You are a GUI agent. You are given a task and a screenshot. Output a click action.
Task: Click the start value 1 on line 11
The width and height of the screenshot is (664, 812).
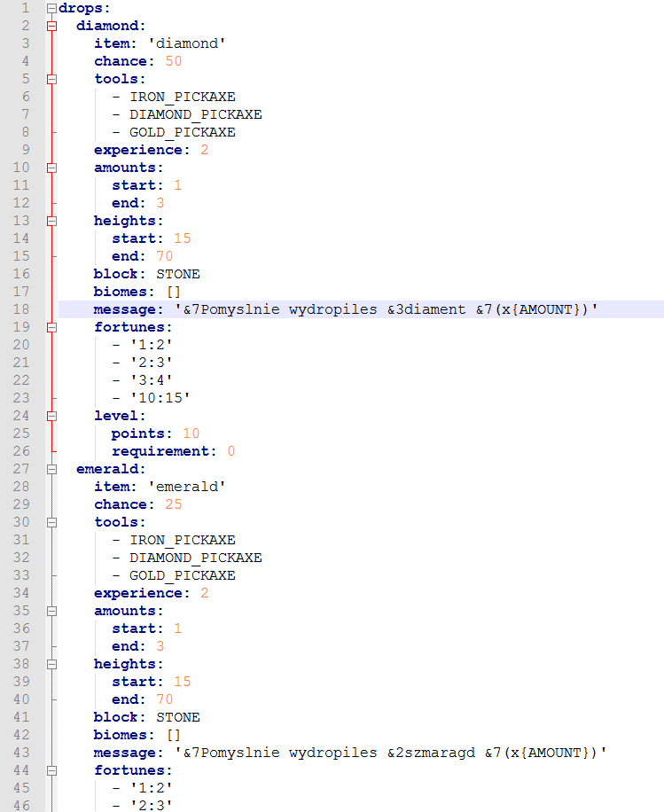[x=178, y=185]
